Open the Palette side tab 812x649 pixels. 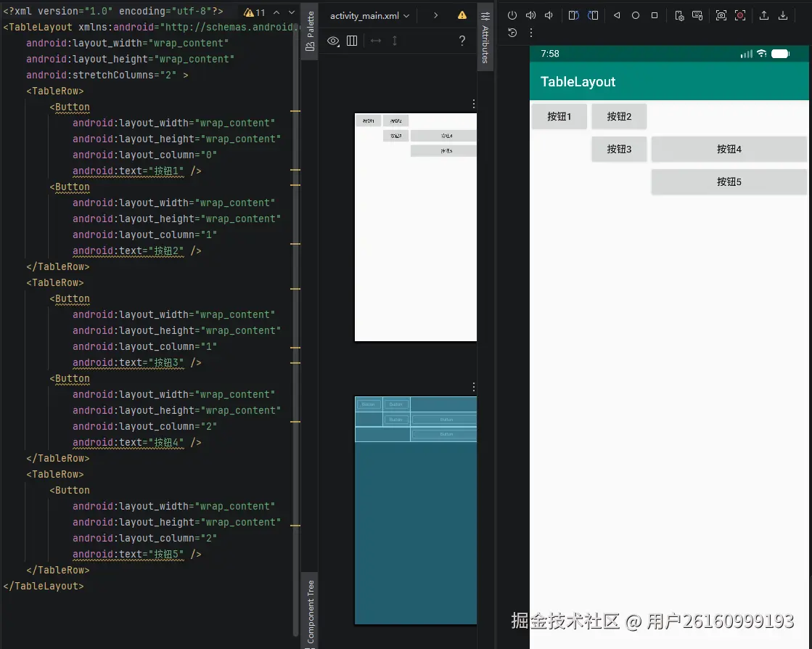[310, 31]
